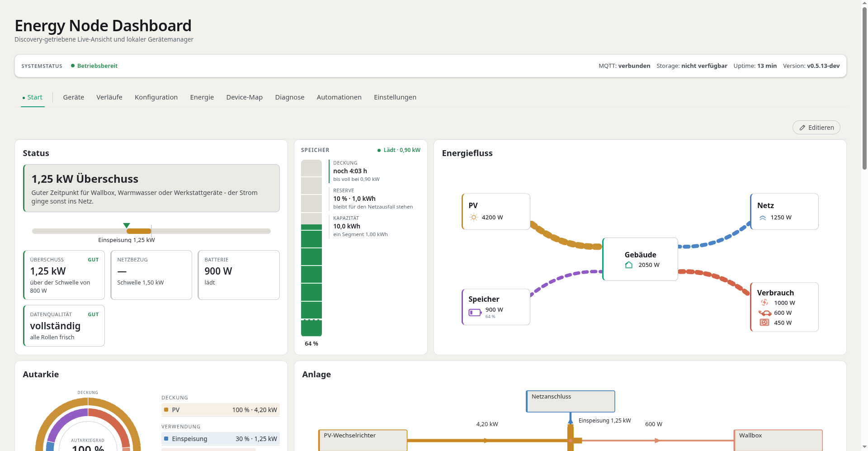Click the Verbrauch node in Energiefluss
Viewport: 868px width, 451px height.
coord(784,307)
